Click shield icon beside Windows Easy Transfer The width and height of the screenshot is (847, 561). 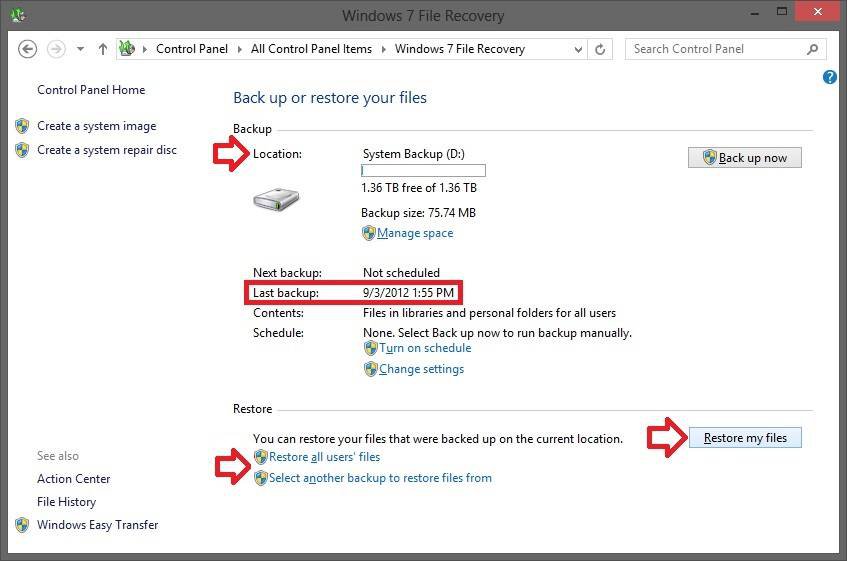click(22, 525)
